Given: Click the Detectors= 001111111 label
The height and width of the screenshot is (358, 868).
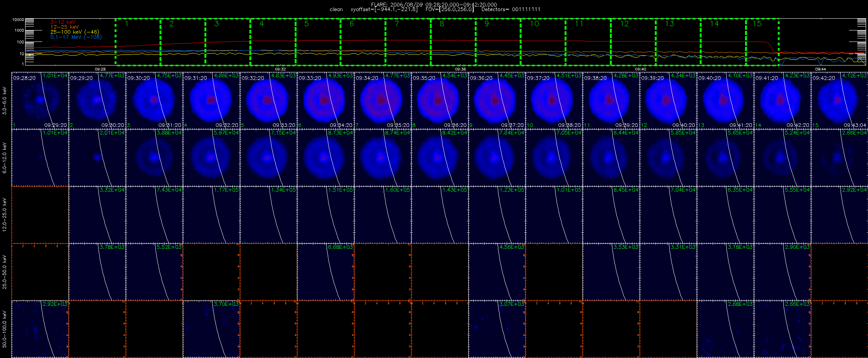Looking at the screenshot, I should coord(511,10).
